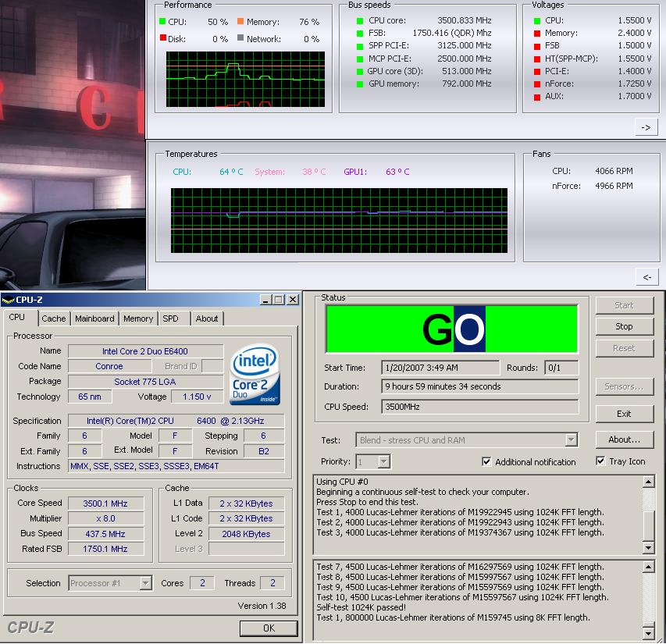Click CPU fan 4066 RPM reading

click(x=614, y=171)
